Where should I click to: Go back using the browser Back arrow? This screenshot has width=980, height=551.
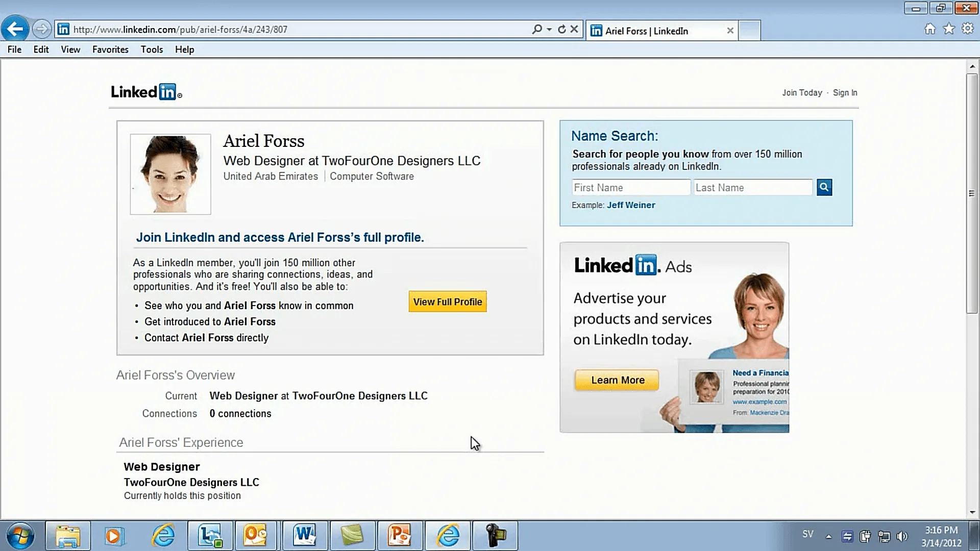click(x=15, y=29)
